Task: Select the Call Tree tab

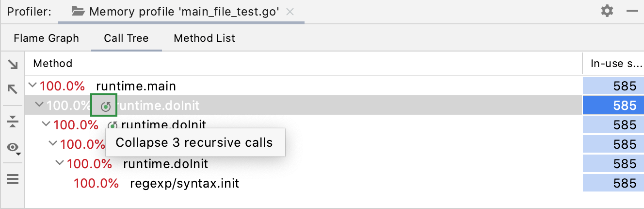Action: [126, 38]
